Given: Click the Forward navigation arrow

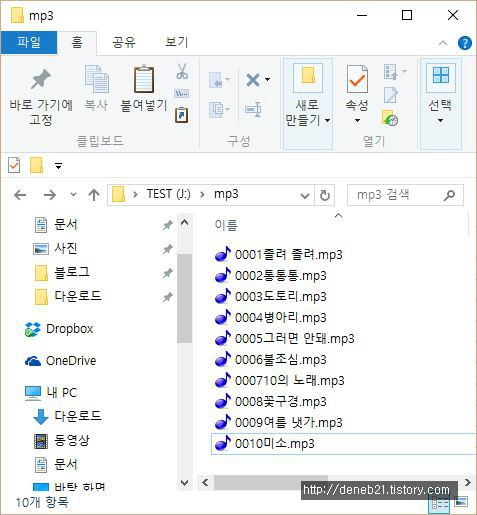Looking at the screenshot, I should point(50,195).
